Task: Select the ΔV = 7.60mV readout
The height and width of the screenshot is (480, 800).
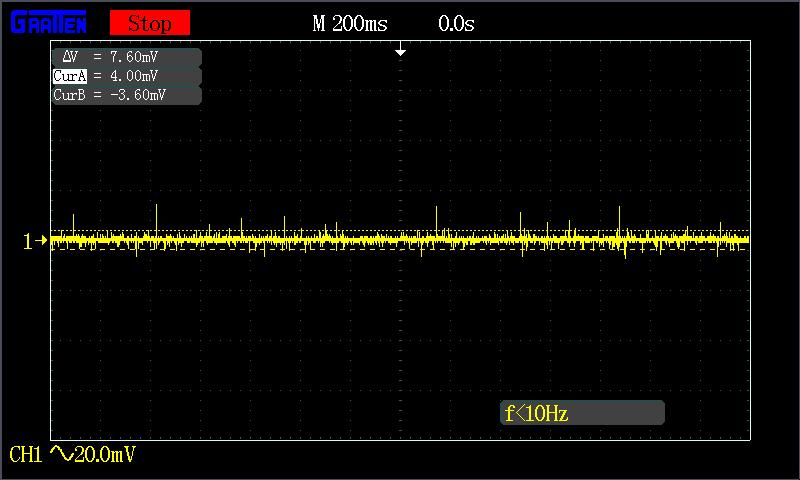Action: click(127, 57)
